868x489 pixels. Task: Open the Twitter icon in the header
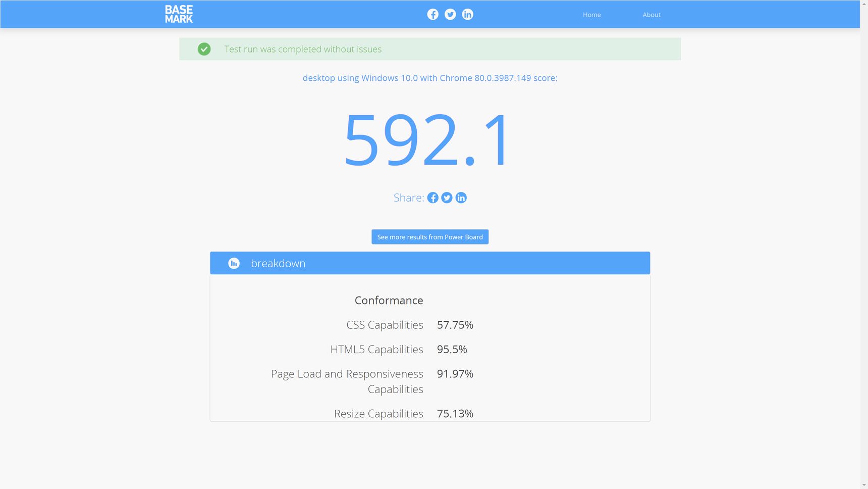450,14
